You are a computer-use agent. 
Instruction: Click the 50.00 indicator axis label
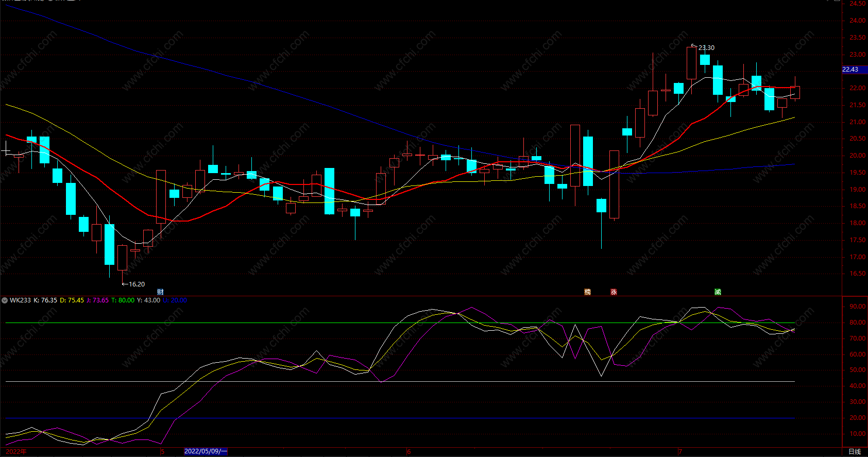point(858,370)
